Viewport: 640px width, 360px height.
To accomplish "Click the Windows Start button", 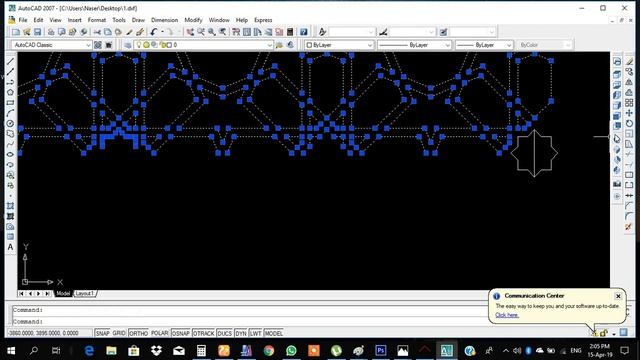I will coord(11,350).
